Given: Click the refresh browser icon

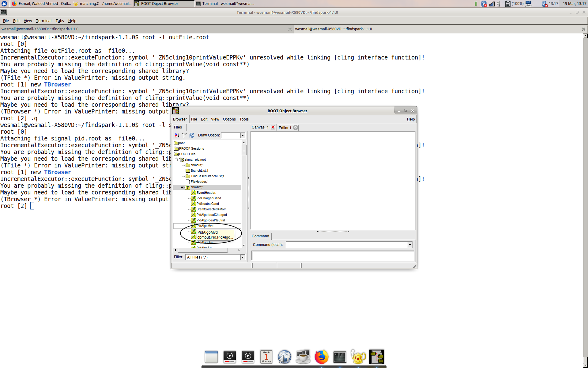Looking at the screenshot, I should [x=192, y=135].
